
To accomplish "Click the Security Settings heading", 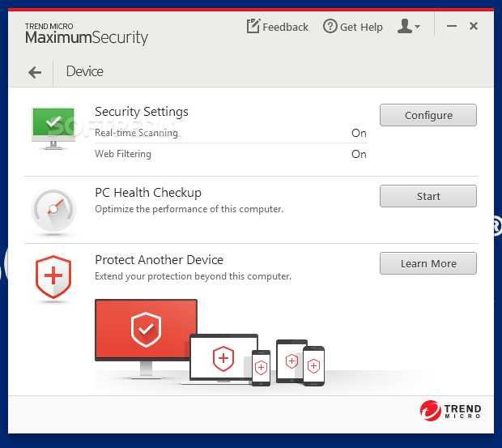I will (142, 112).
